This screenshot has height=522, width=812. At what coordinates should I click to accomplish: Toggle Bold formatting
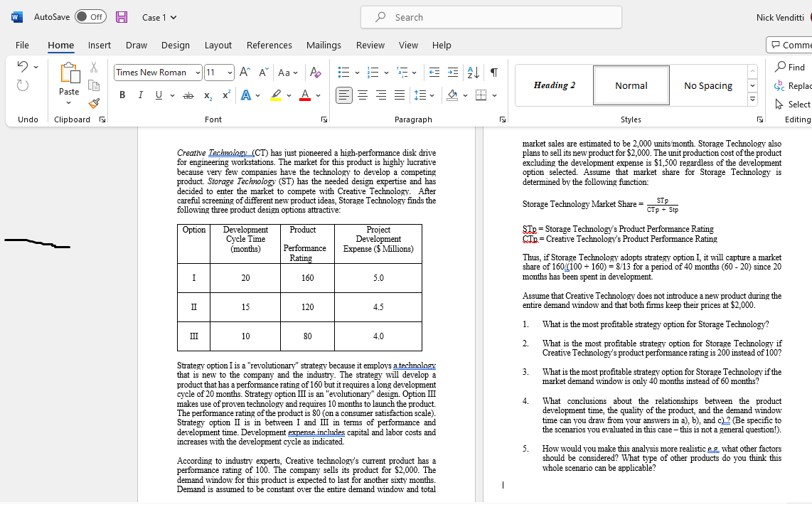point(122,94)
